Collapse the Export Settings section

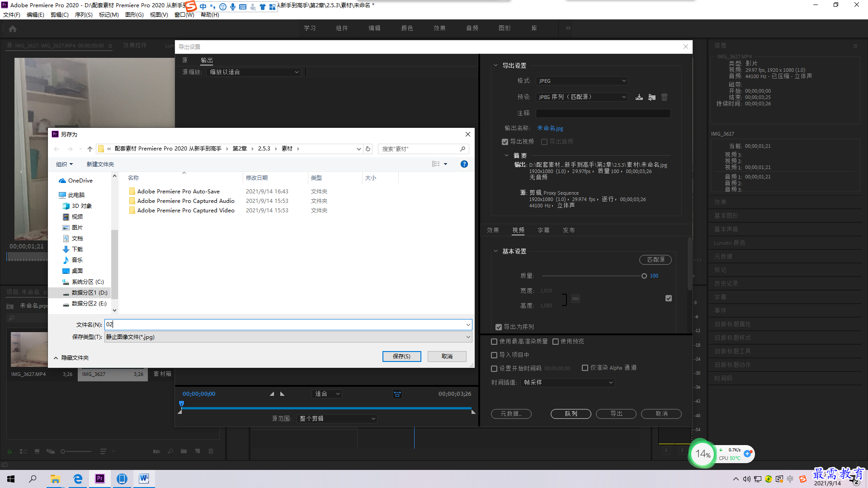click(x=495, y=66)
